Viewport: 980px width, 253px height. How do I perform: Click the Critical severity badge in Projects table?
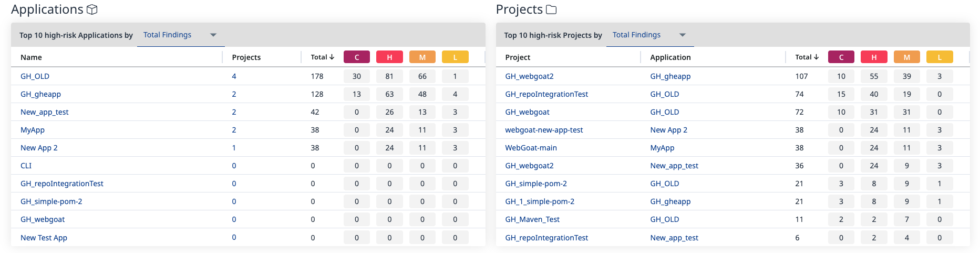point(841,57)
